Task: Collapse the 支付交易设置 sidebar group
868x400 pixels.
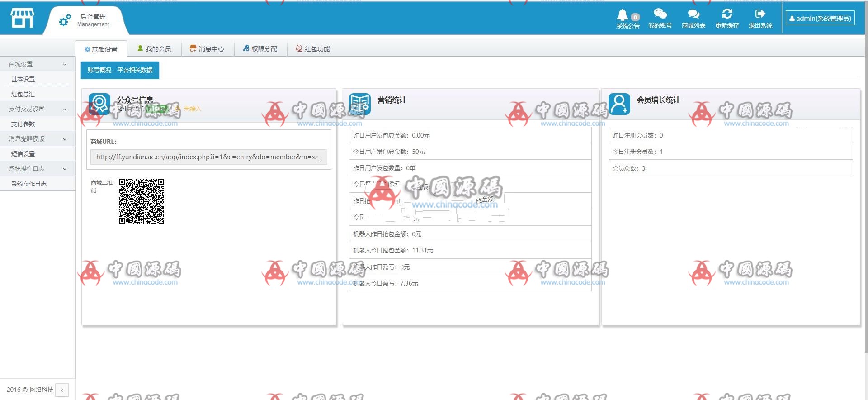Action: 38,109
